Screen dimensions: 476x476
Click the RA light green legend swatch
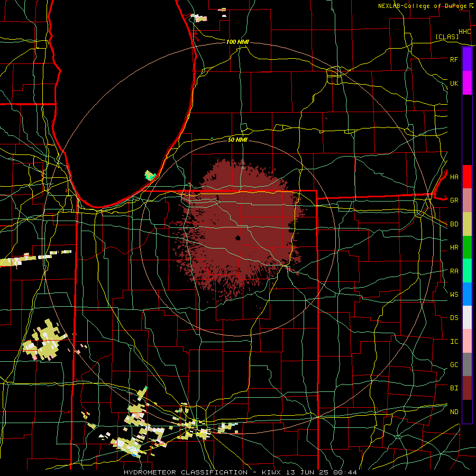pyautogui.click(x=467, y=271)
